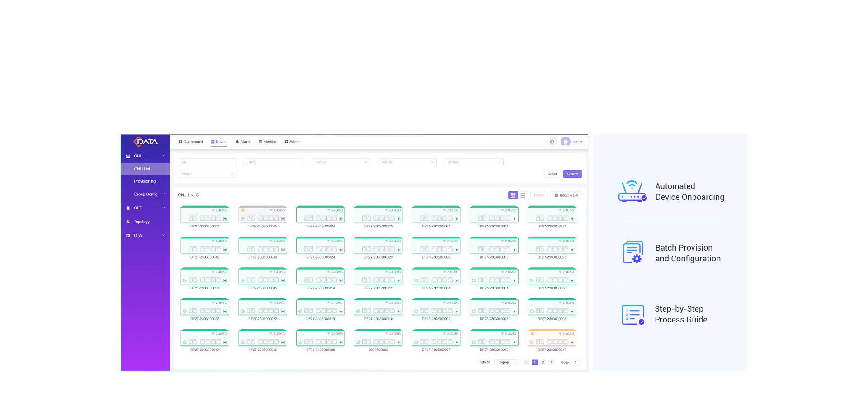Select device card DF27-2303000017
This screenshot has height=407, width=868.
click(x=205, y=338)
